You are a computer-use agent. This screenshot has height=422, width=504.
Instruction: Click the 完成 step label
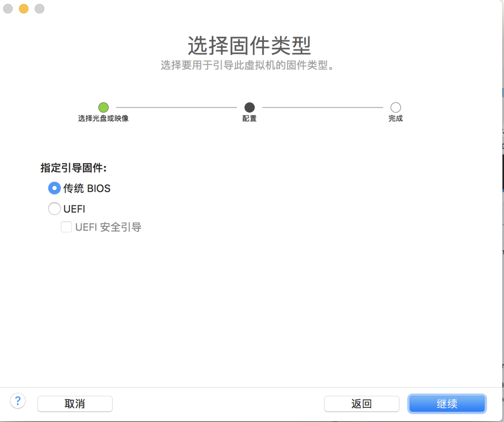(395, 118)
